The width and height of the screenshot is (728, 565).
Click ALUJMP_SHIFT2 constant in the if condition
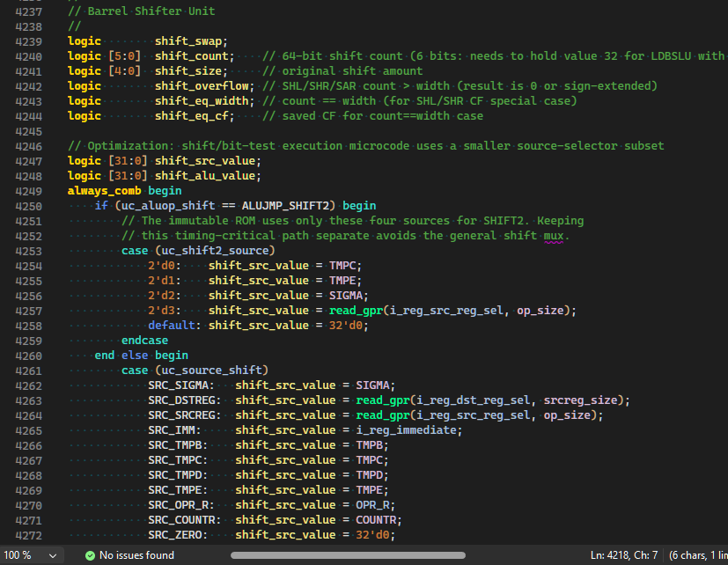pyautogui.click(x=285, y=206)
